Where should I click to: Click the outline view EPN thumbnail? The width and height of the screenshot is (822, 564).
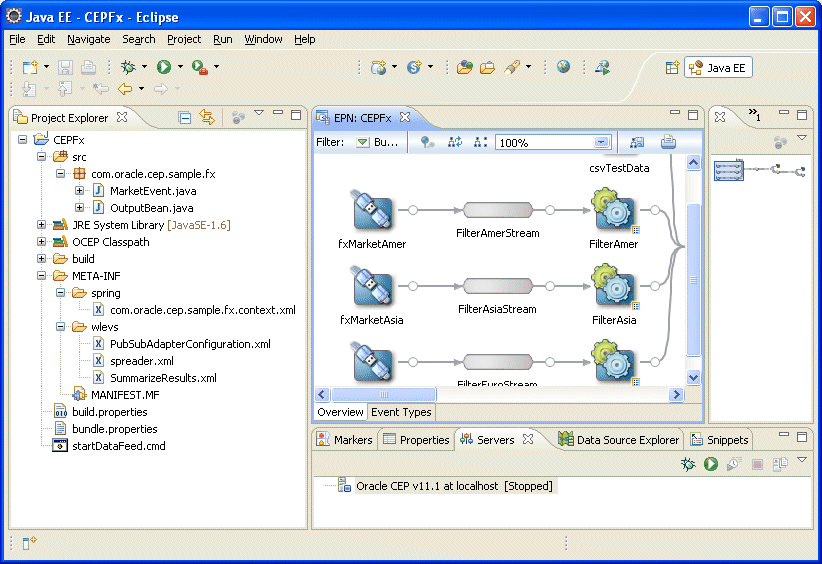click(729, 171)
